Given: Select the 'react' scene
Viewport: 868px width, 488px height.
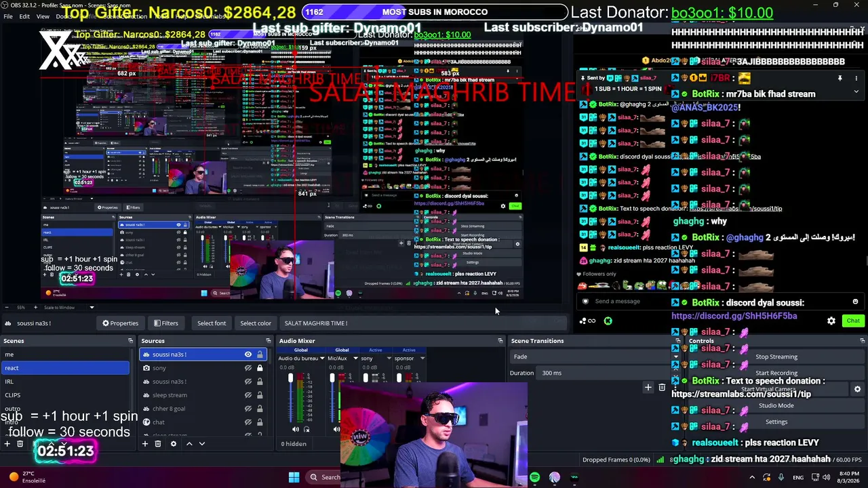Looking at the screenshot, I should click(x=66, y=368).
